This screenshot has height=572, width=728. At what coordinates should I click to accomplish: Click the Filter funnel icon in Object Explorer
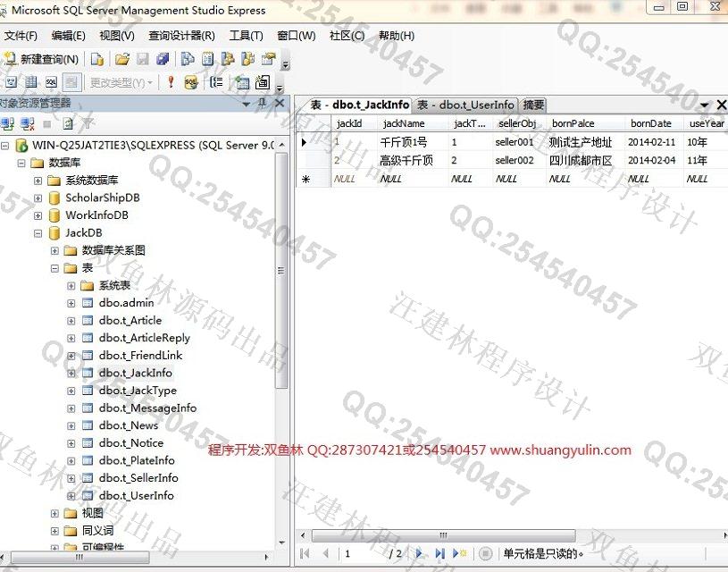tap(88, 123)
